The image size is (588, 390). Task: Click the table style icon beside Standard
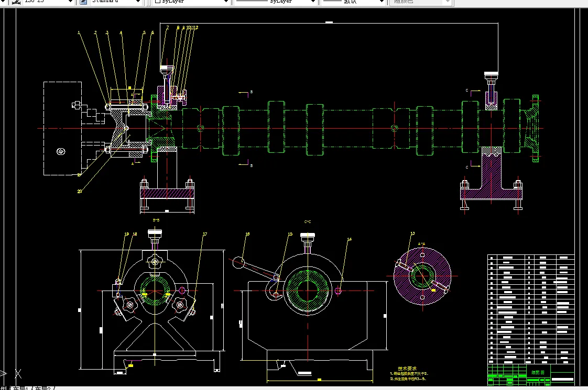click(x=83, y=2)
